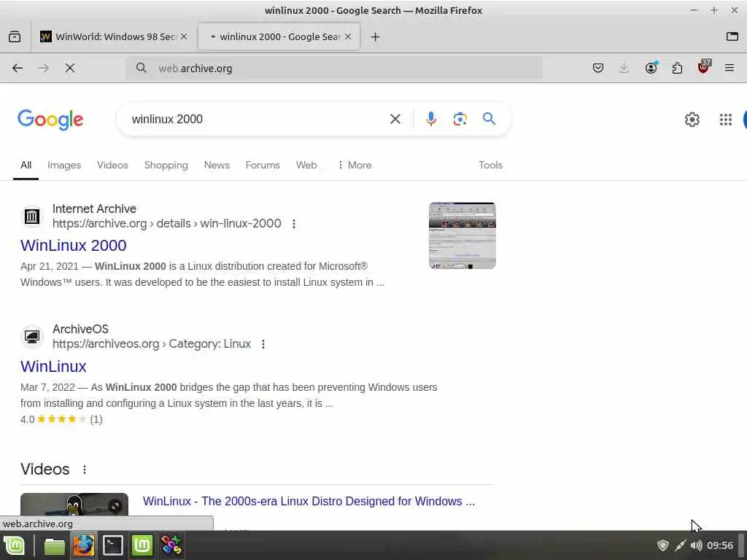747x560 pixels.
Task: Switch to Images results
Action: tap(64, 165)
